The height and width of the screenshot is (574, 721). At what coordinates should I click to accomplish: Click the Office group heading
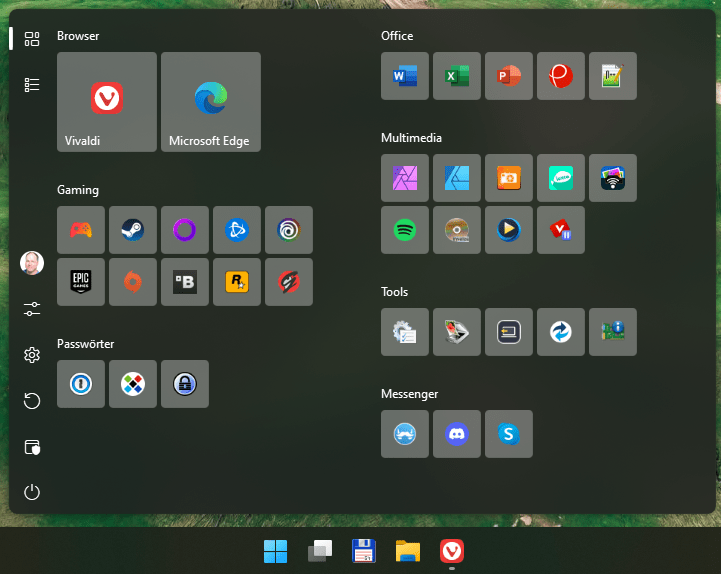tap(397, 36)
